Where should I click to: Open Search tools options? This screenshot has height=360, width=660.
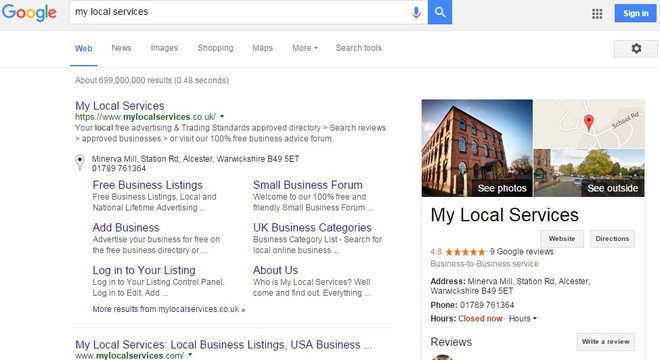pyautogui.click(x=359, y=48)
